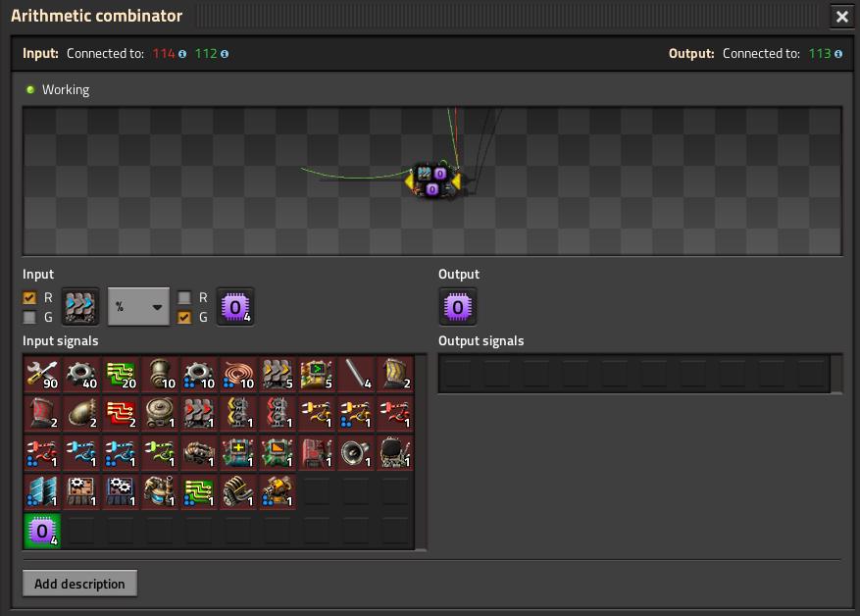
Task: Open info for green input network 112
Action: [x=225, y=54]
